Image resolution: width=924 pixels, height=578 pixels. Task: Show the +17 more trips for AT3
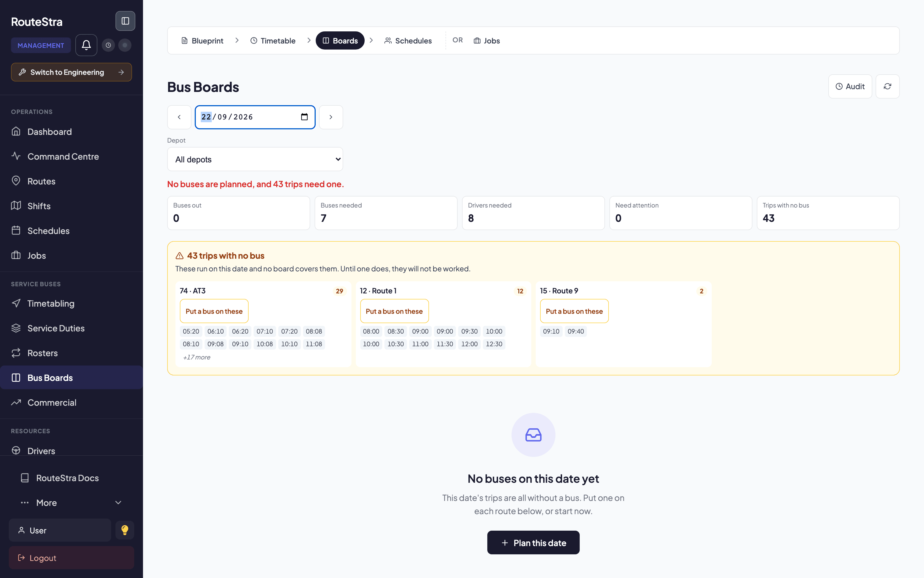click(197, 357)
